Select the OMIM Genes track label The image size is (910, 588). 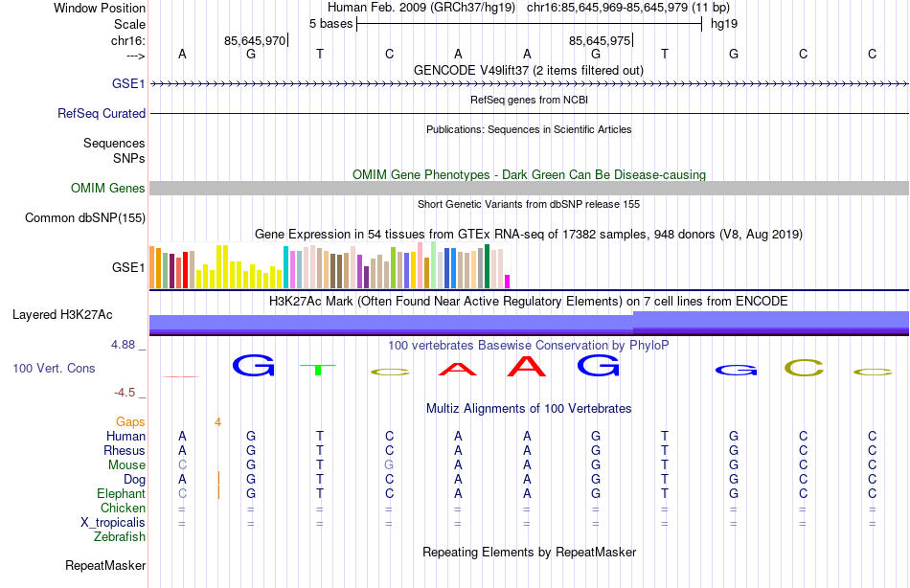click(x=107, y=188)
